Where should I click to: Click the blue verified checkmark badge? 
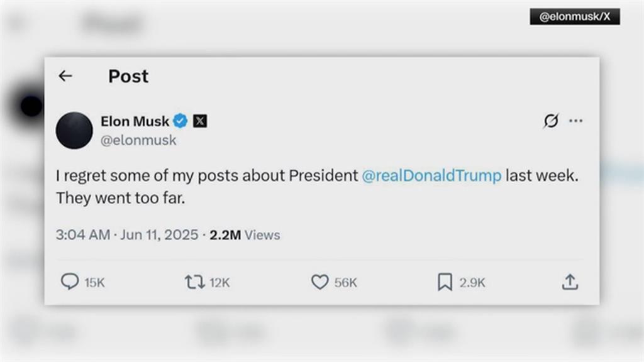point(180,121)
